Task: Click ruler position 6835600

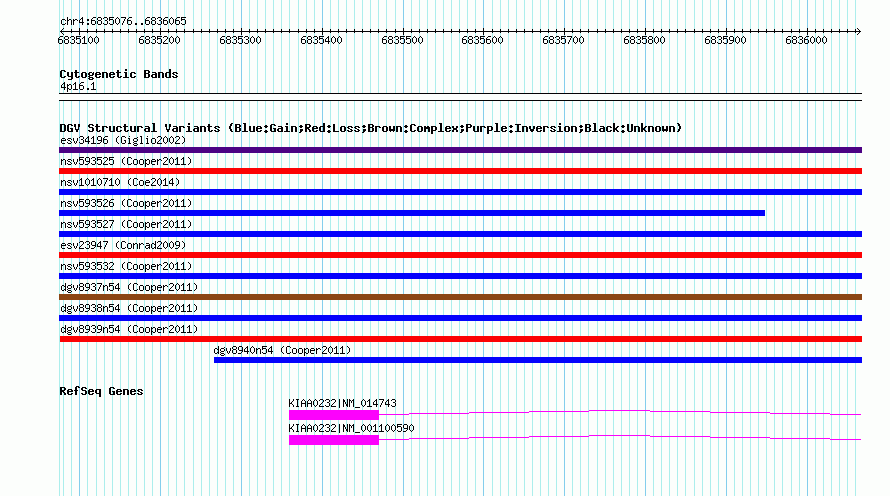Action: coord(482,41)
